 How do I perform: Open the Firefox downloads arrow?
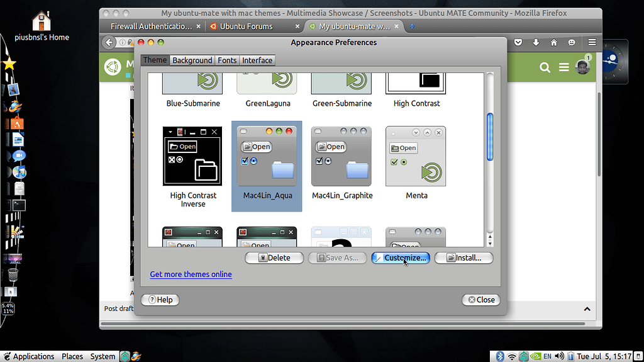click(536, 42)
